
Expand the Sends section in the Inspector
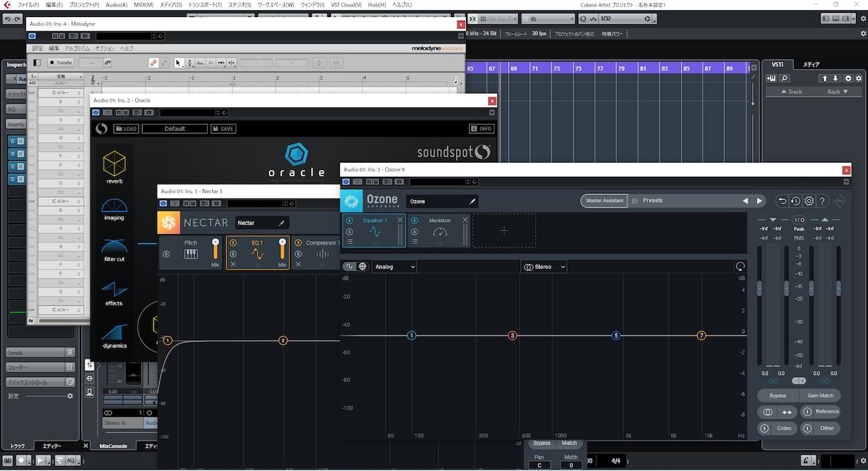pos(40,352)
